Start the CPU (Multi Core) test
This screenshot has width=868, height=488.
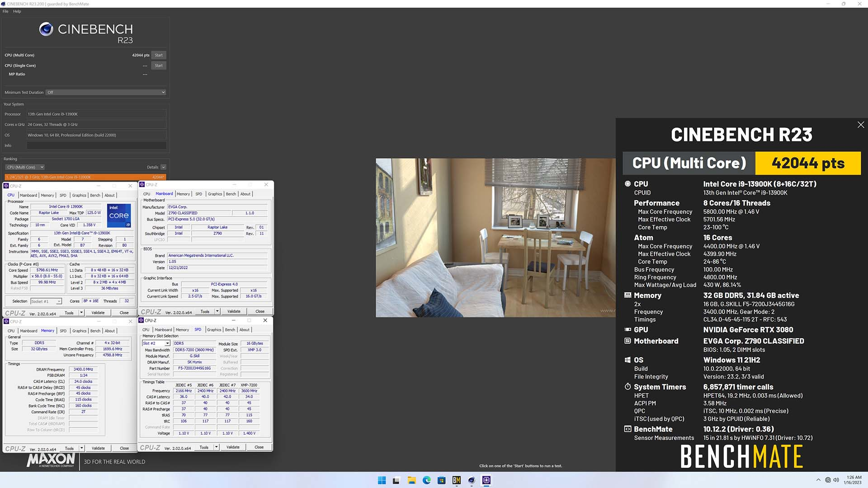click(159, 55)
